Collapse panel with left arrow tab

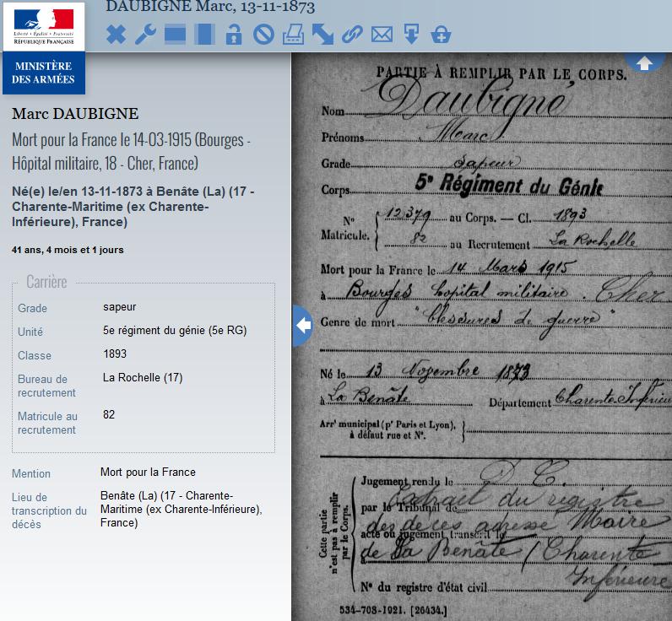pyautogui.click(x=302, y=326)
